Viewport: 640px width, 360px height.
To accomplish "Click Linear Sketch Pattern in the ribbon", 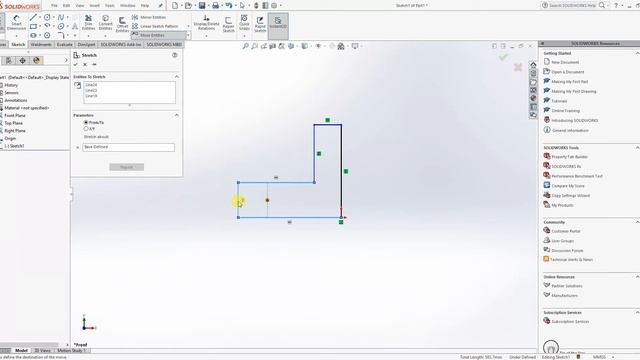I will point(155,26).
